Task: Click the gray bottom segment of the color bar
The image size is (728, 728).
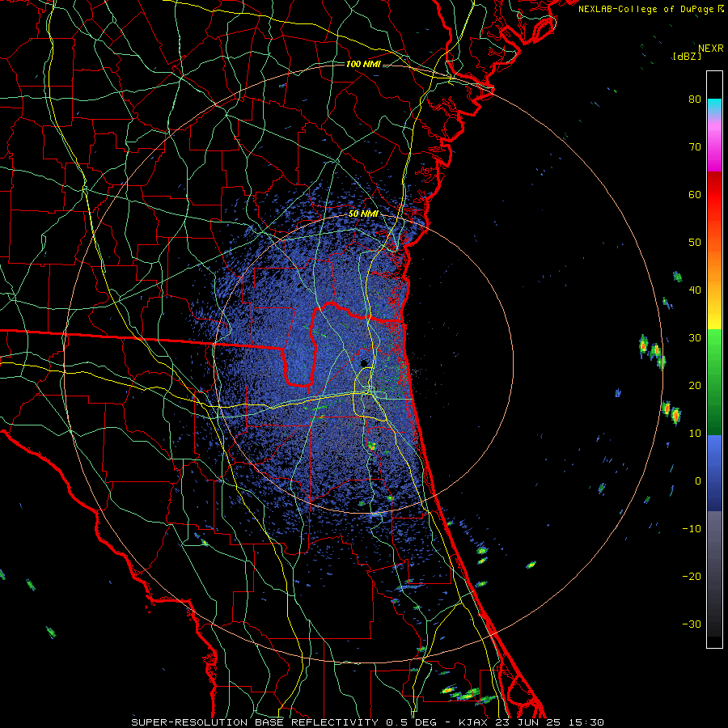Action: click(x=714, y=574)
